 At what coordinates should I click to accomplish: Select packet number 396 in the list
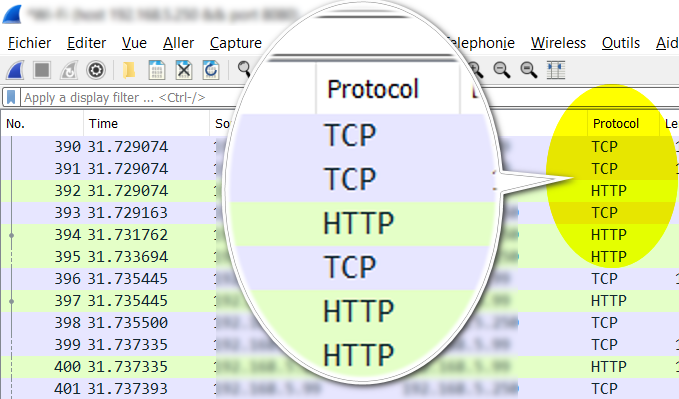[340, 279]
